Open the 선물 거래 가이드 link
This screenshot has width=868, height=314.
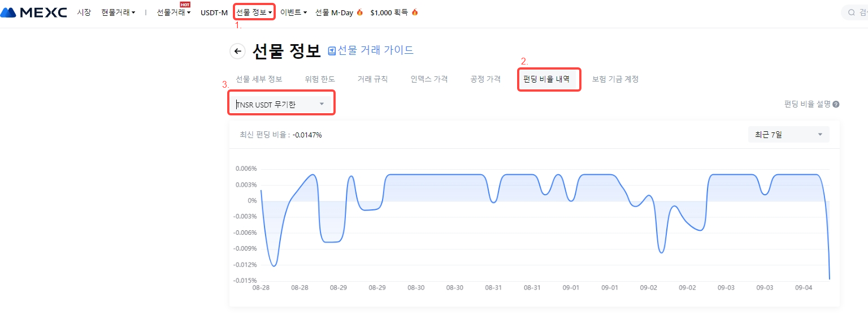[x=375, y=50]
